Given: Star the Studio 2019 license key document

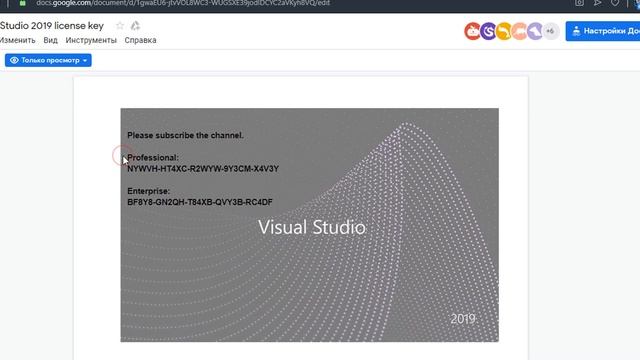Looking at the screenshot, I should coord(120,26).
